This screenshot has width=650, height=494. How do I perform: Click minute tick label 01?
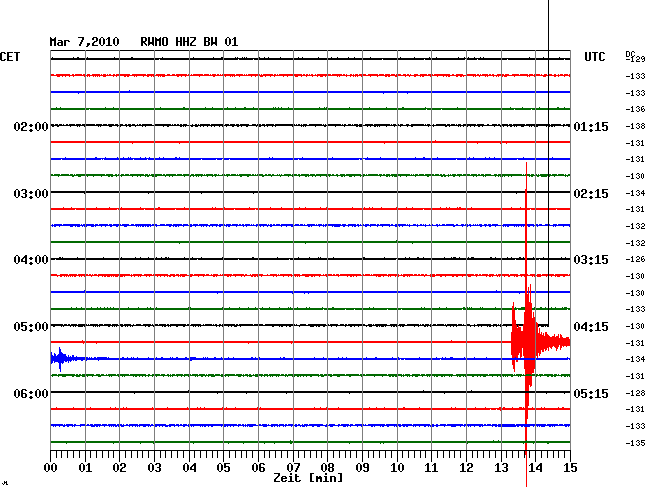point(85,467)
